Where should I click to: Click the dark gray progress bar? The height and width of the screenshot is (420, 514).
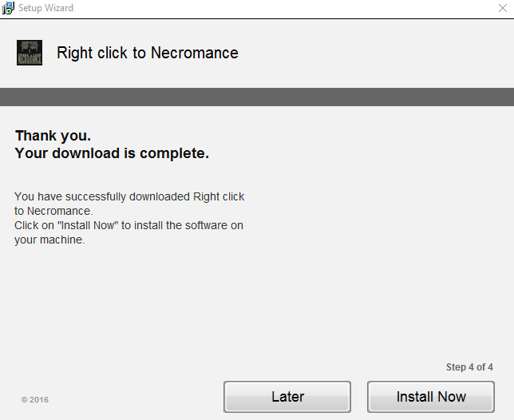[x=257, y=97]
